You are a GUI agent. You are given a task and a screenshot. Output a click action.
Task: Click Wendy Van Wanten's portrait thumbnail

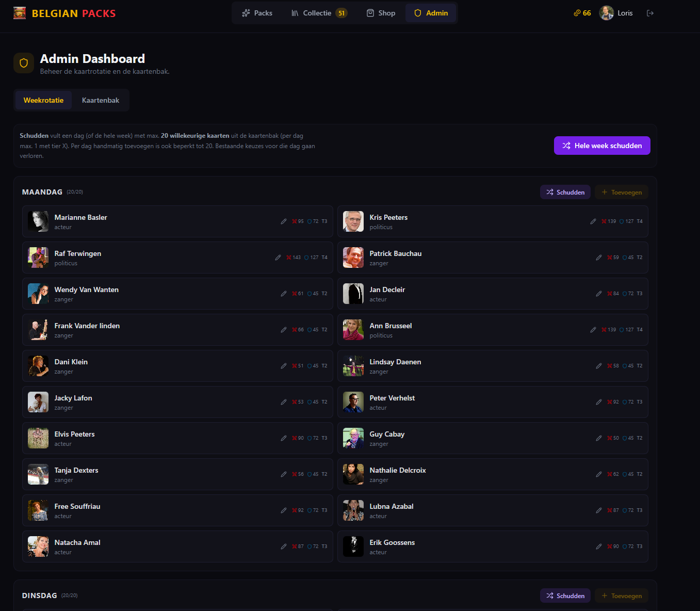(x=38, y=293)
